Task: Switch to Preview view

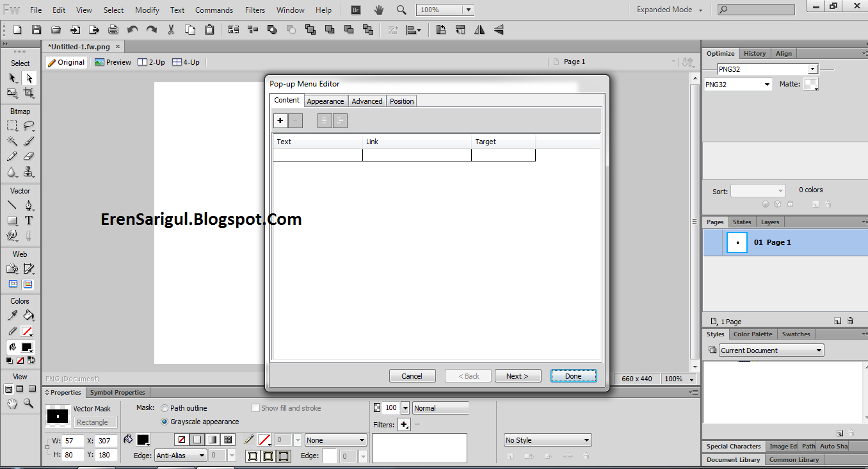Action: [x=113, y=62]
